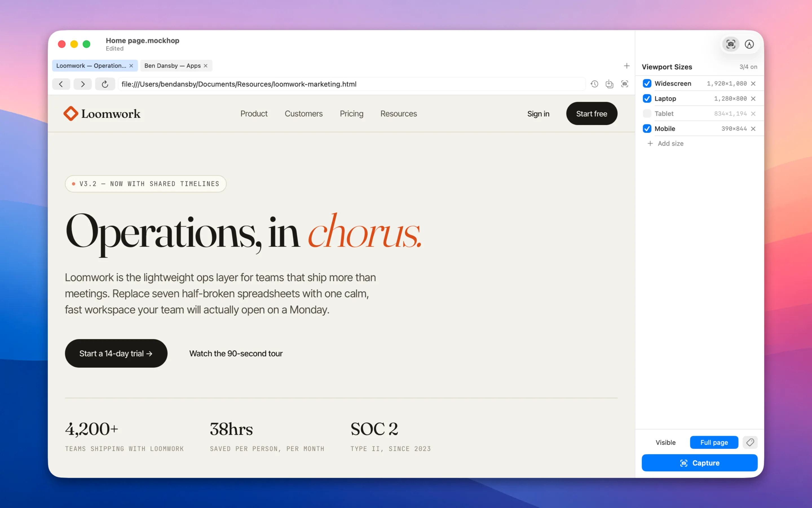Viewport: 812px width, 508px height.
Task: Open the history clock icon in the toolbar
Action: coord(594,84)
